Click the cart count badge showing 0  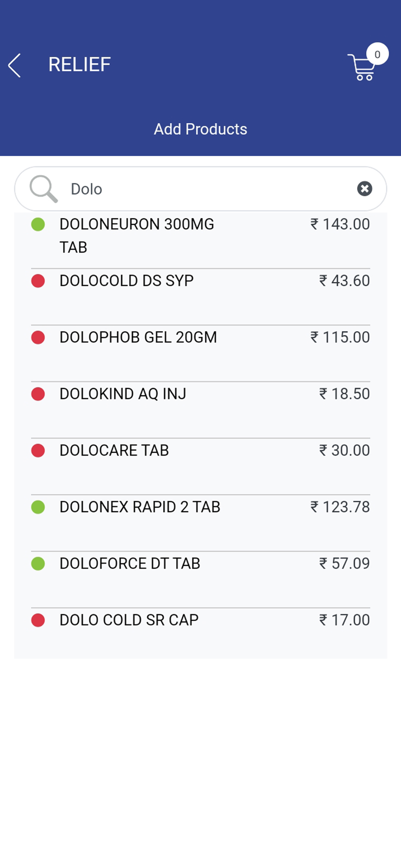[377, 54]
